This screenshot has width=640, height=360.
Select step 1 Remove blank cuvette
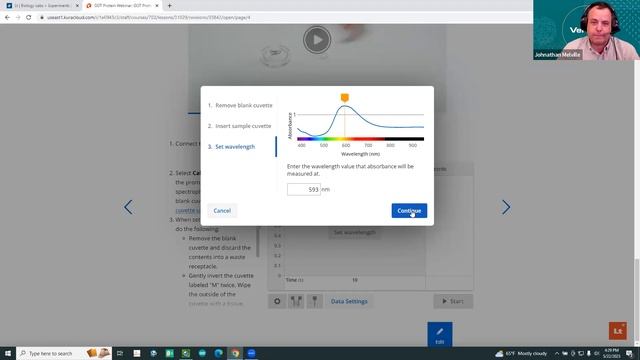[x=240, y=105]
